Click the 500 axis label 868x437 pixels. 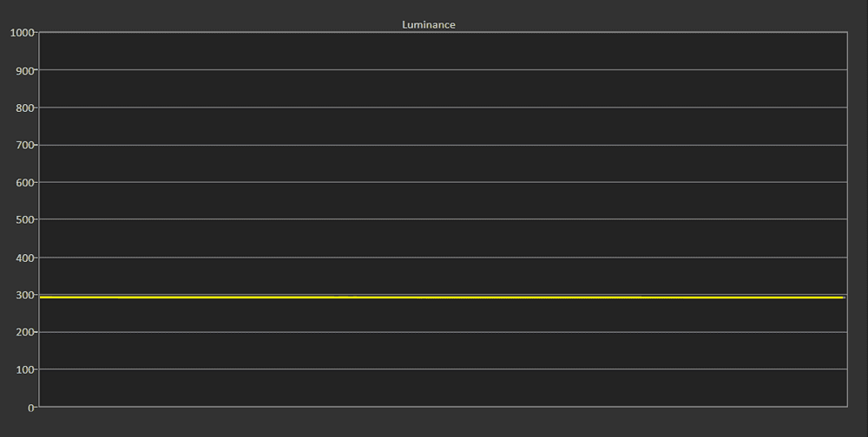25,220
